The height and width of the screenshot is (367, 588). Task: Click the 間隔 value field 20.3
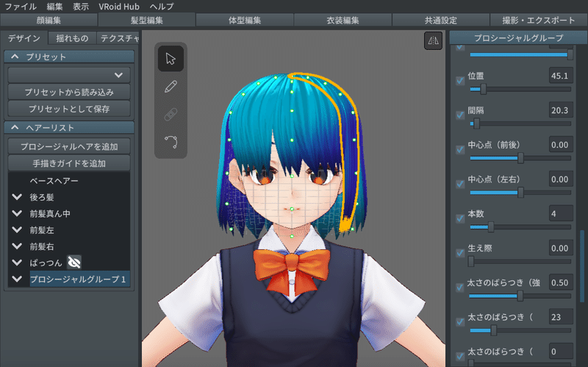coord(561,110)
